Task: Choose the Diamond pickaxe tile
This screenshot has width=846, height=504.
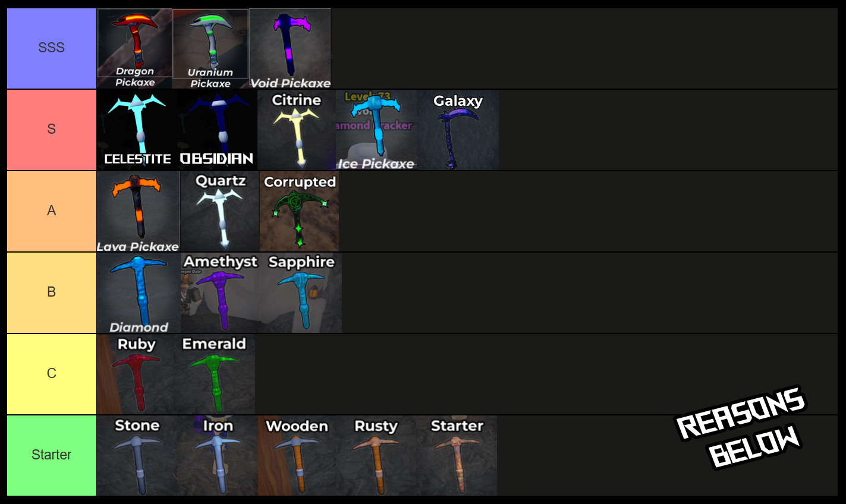Action: tap(139, 293)
